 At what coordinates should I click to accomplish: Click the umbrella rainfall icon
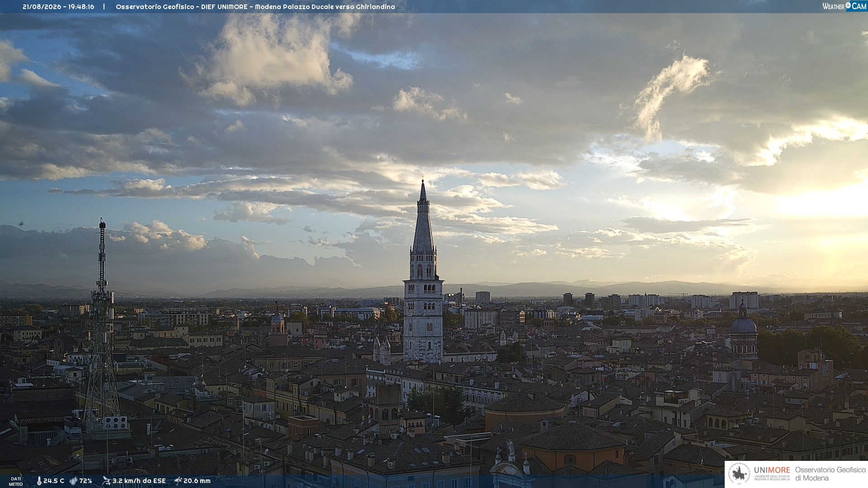point(178,481)
